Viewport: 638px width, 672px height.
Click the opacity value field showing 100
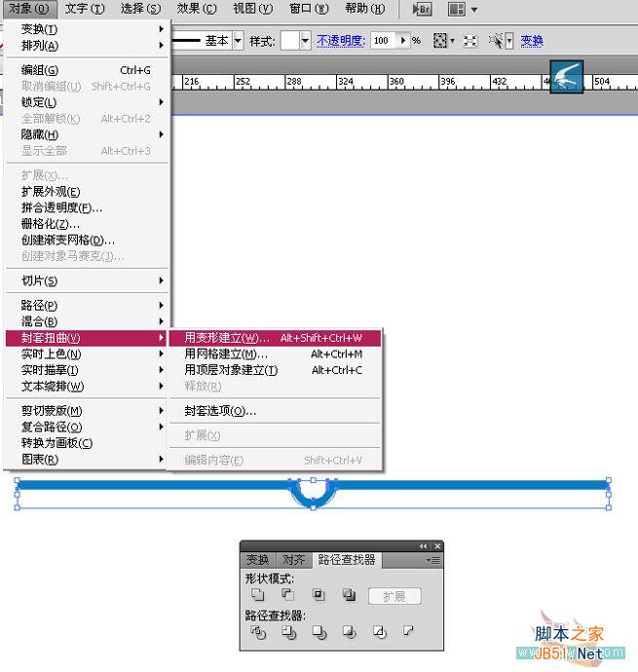click(384, 41)
